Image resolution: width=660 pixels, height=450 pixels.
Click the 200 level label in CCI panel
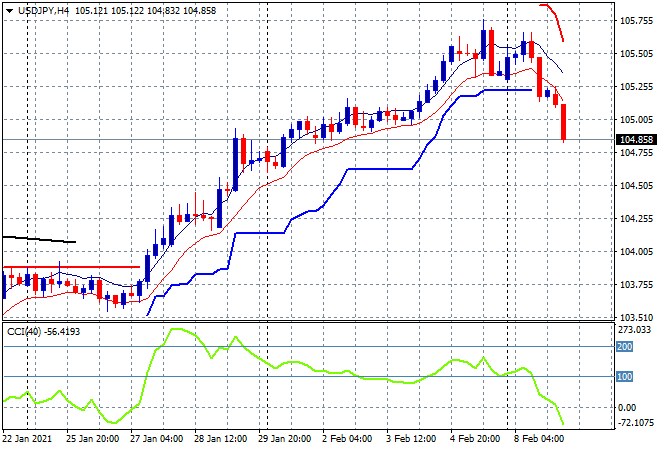pos(625,346)
